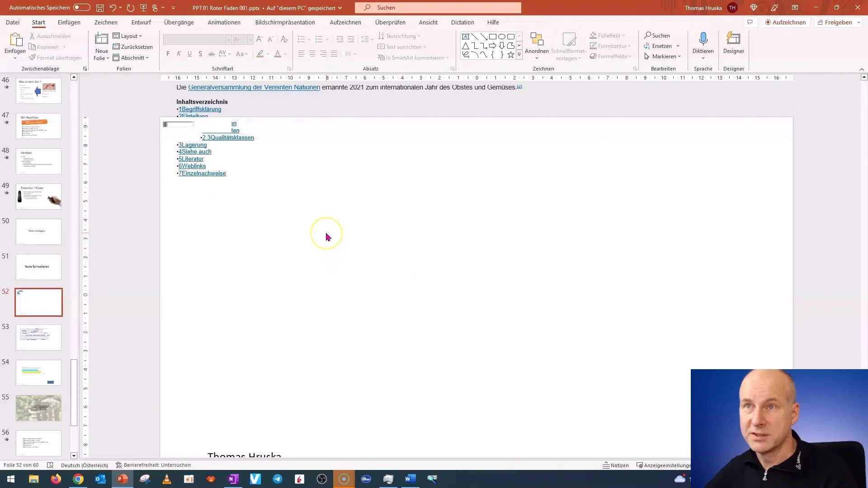Open the Textrichtung dropdown
Screen dimensions: 868x488
[399, 36]
